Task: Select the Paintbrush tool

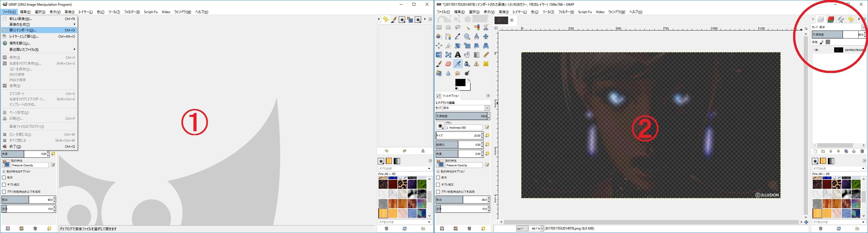Action: [439, 64]
